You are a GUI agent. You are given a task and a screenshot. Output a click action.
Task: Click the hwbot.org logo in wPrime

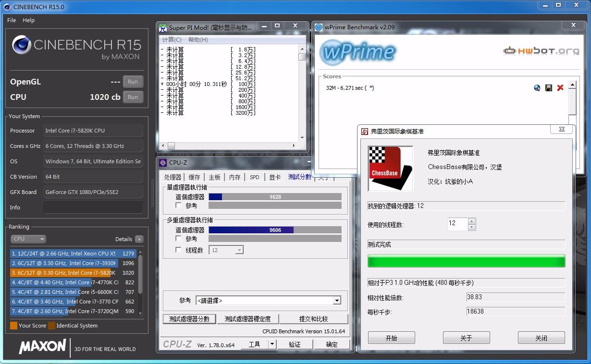click(x=541, y=50)
